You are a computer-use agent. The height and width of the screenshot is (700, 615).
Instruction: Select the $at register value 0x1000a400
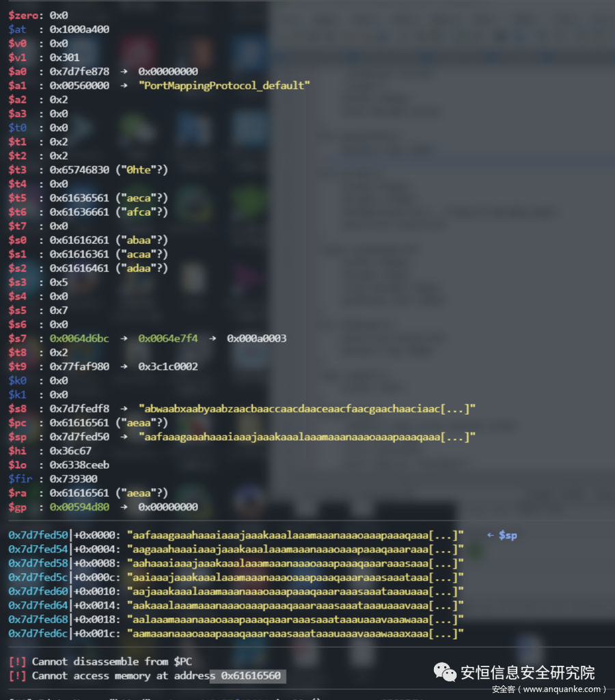pyautogui.click(x=79, y=29)
